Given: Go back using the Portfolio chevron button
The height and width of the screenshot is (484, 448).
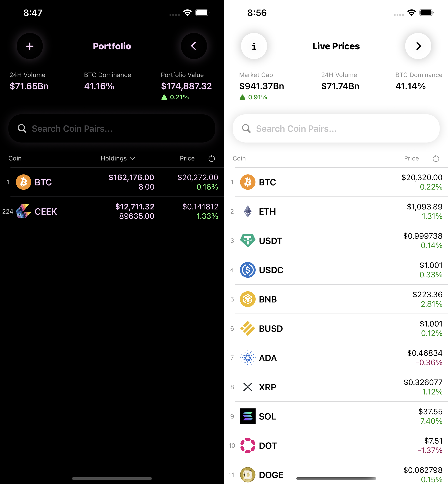Looking at the screenshot, I should click(194, 46).
